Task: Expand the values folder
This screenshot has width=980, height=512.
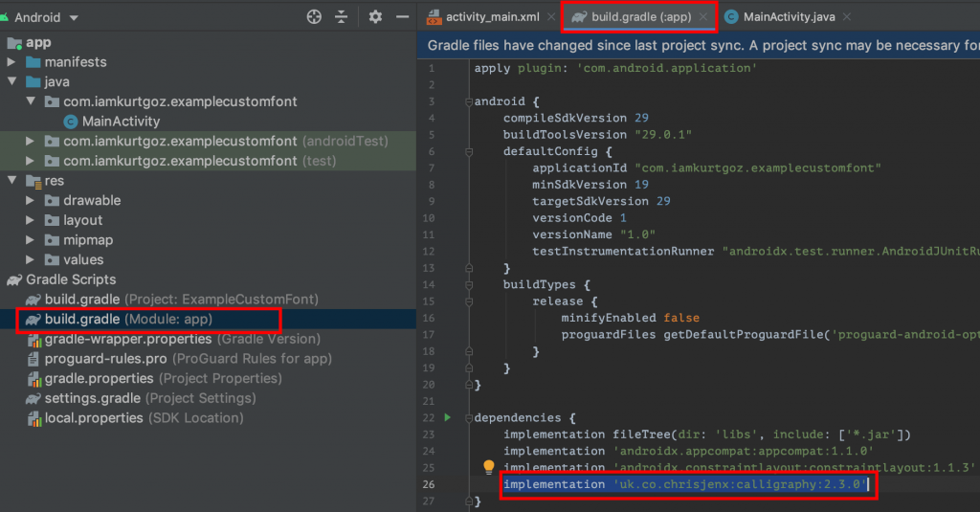Action: (30, 259)
